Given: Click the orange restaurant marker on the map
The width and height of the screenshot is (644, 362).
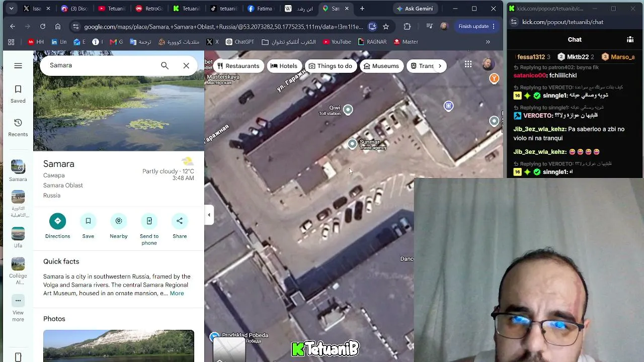Looking at the screenshot, I should (x=495, y=78).
